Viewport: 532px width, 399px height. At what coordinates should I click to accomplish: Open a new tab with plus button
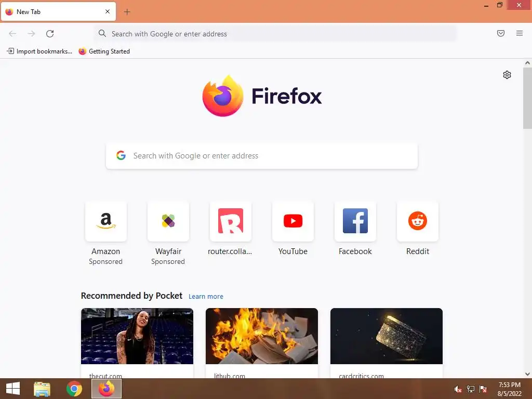(127, 12)
